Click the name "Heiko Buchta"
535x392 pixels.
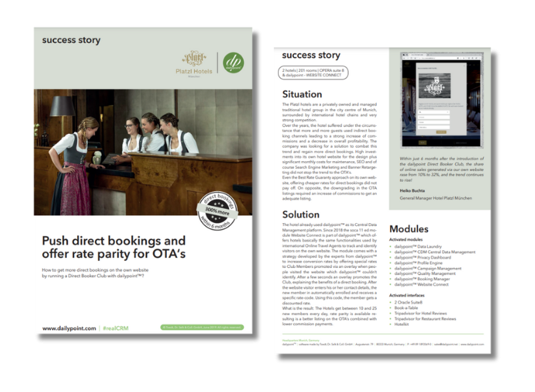[412, 190]
